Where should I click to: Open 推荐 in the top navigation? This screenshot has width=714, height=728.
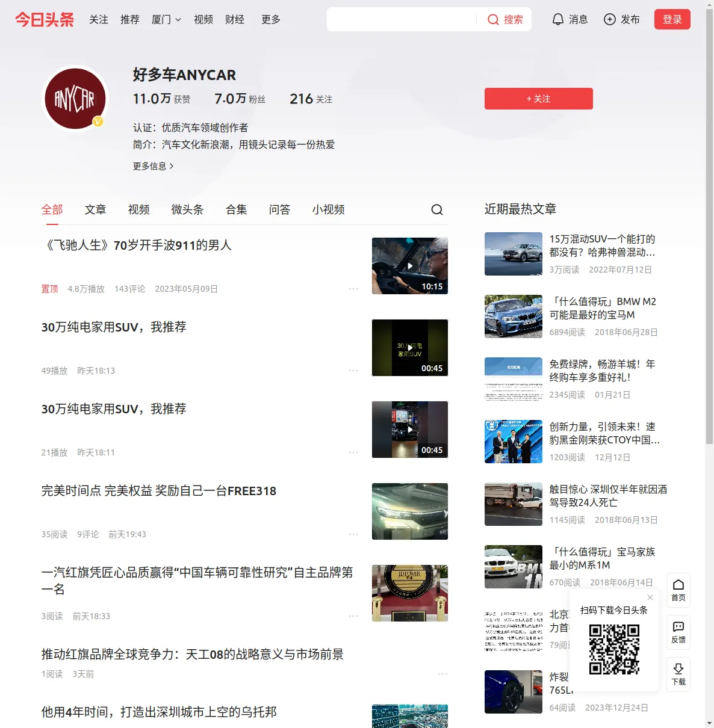click(x=130, y=19)
